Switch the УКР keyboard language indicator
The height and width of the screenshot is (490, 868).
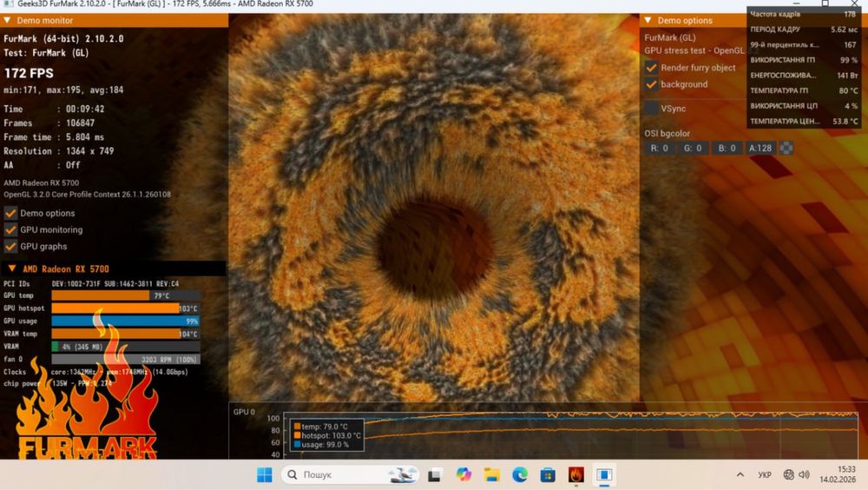765,475
